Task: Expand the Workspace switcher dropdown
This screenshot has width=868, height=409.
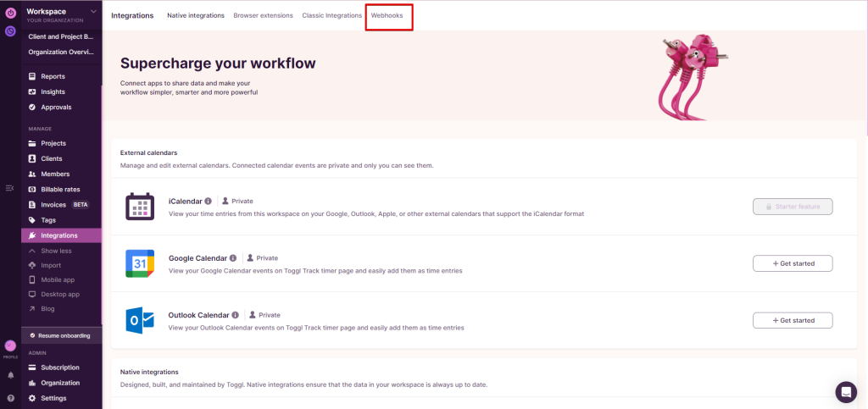Action: tap(93, 11)
